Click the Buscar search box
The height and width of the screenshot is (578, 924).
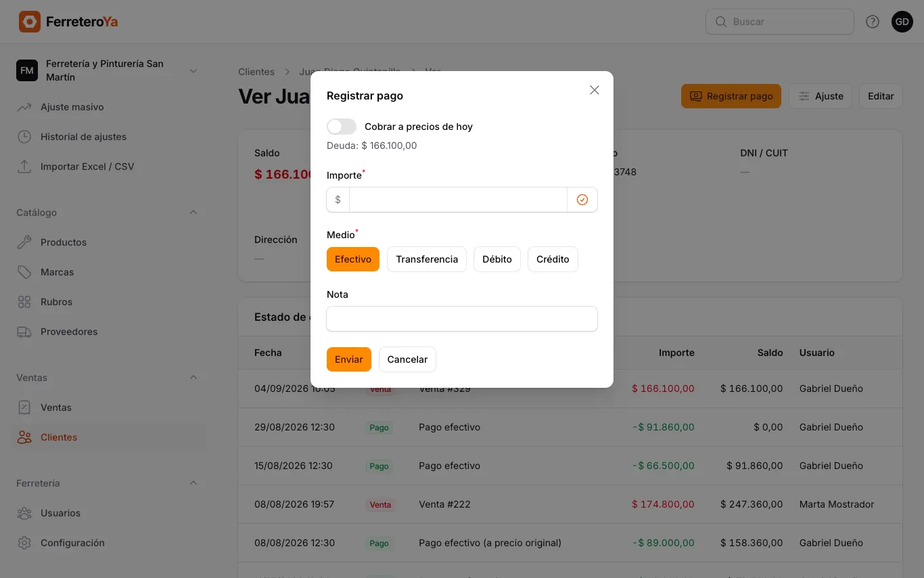[x=780, y=22]
